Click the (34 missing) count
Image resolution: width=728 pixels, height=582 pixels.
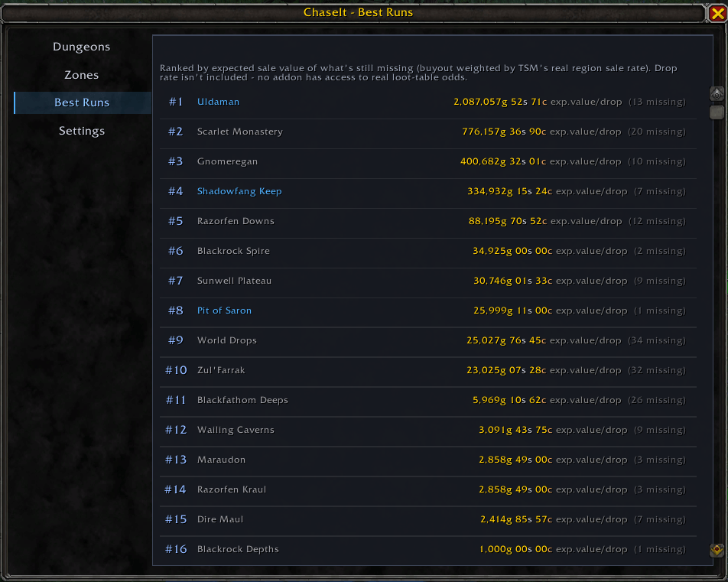click(657, 340)
